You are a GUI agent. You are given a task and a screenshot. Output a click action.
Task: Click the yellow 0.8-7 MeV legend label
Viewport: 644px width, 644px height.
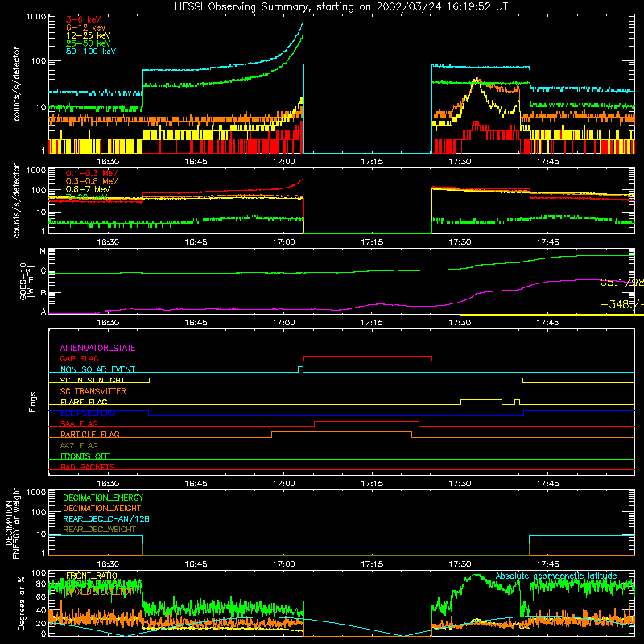(x=88, y=189)
